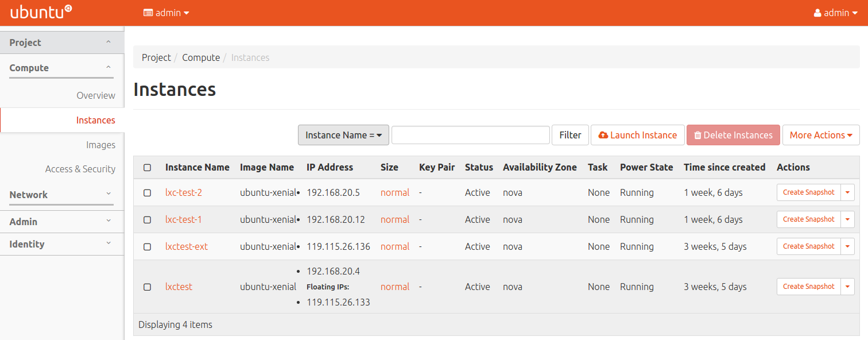This screenshot has width=868, height=340.
Task: Click the Launch Instance button
Action: (638, 135)
